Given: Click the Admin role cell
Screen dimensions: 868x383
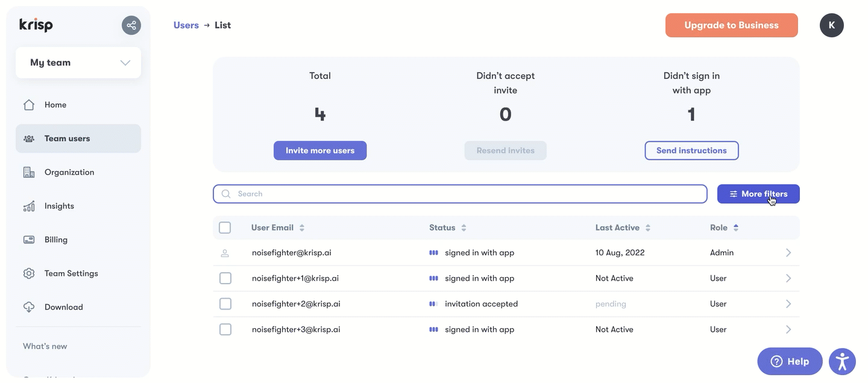Looking at the screenshot, I should 722,253.
